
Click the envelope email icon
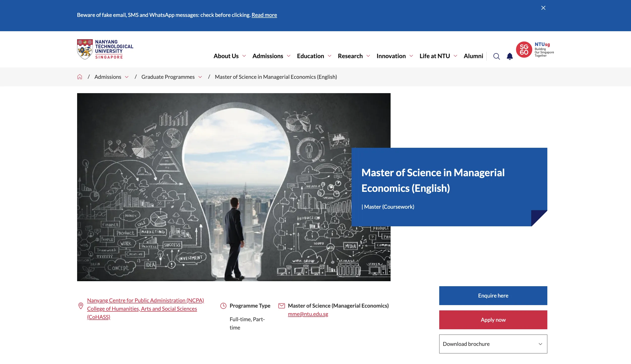click(281, 306)
